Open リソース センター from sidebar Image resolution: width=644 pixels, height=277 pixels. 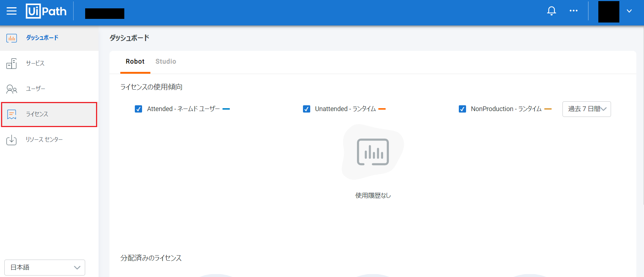tap(49, 140)
